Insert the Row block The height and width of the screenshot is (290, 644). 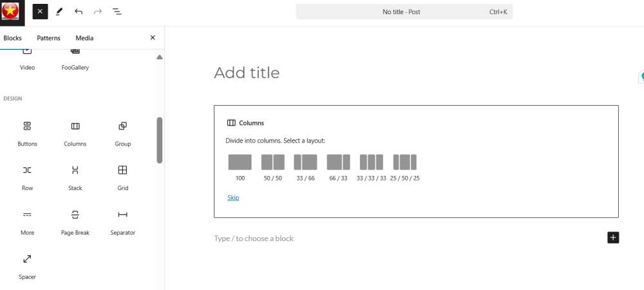click(27, 177)
